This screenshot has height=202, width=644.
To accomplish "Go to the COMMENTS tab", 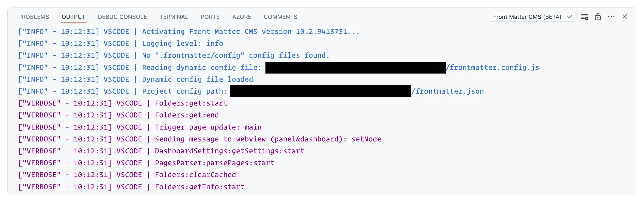I will click(281, 17).
